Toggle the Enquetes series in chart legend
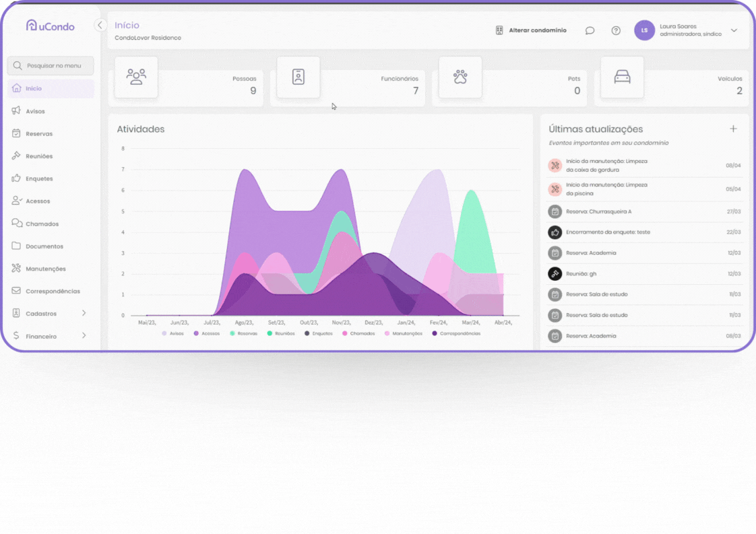756x534 pixels. (319, 333)
